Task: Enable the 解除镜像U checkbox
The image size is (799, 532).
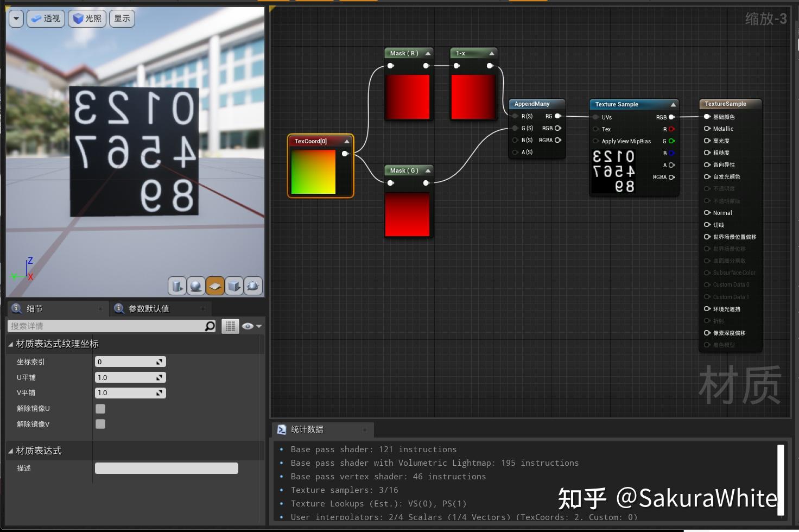Action: [x=100, y=408]
